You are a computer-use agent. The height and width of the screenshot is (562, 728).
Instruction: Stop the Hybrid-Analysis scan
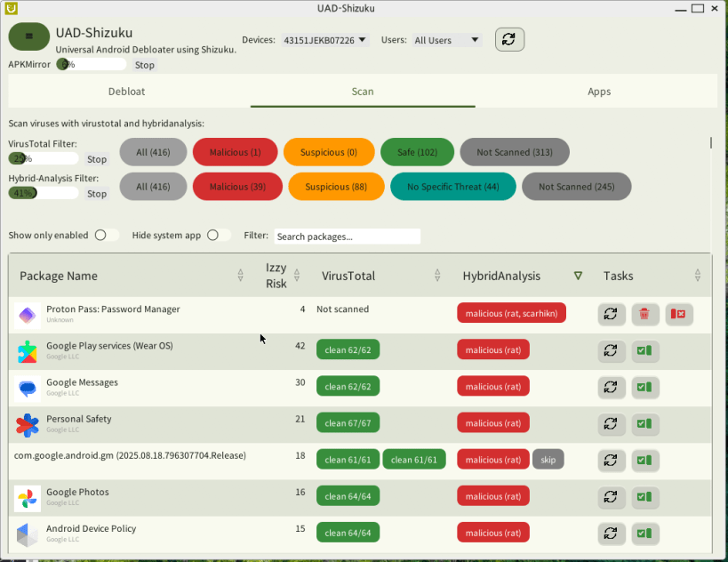click(97, 194)
